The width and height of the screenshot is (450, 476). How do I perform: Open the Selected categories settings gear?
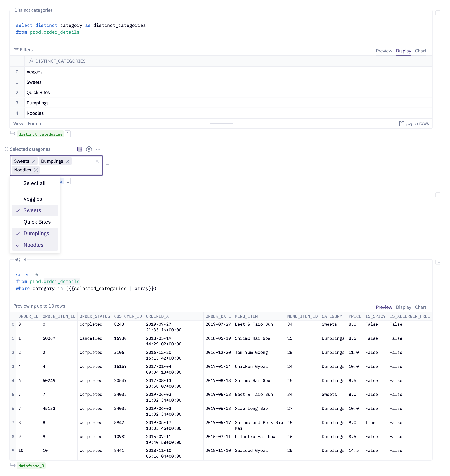click(89, 149)
